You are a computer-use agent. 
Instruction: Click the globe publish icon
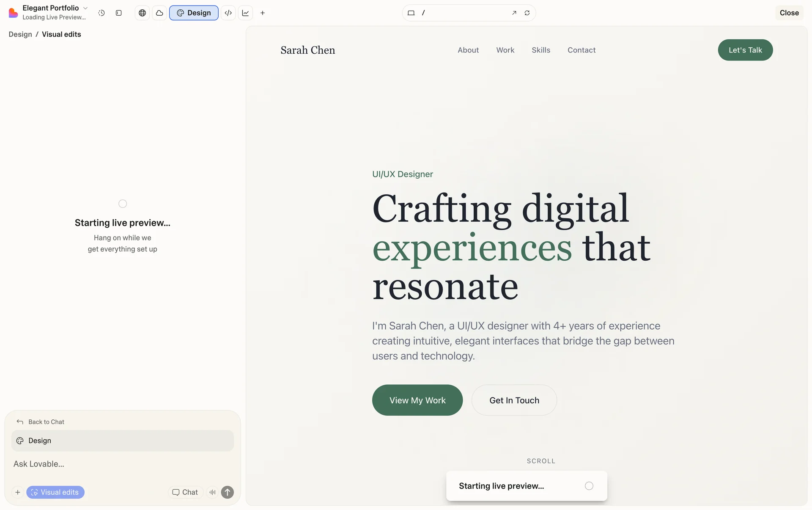point(143,13)
